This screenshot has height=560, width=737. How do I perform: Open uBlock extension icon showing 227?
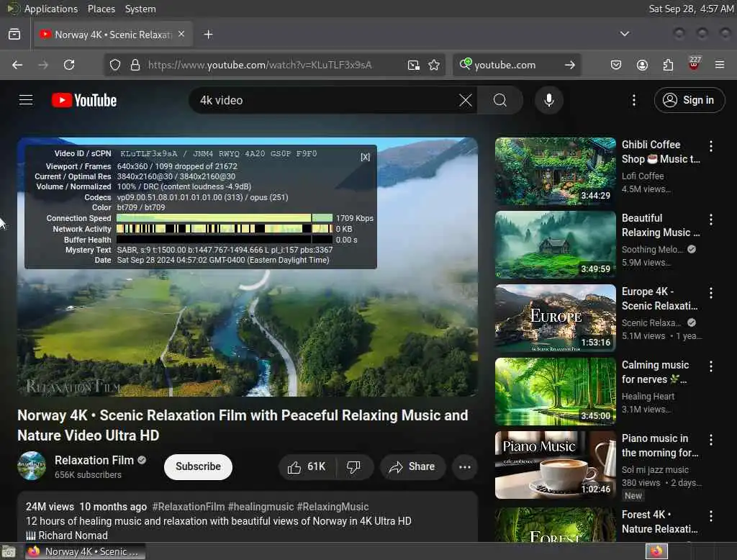(694, 64)
